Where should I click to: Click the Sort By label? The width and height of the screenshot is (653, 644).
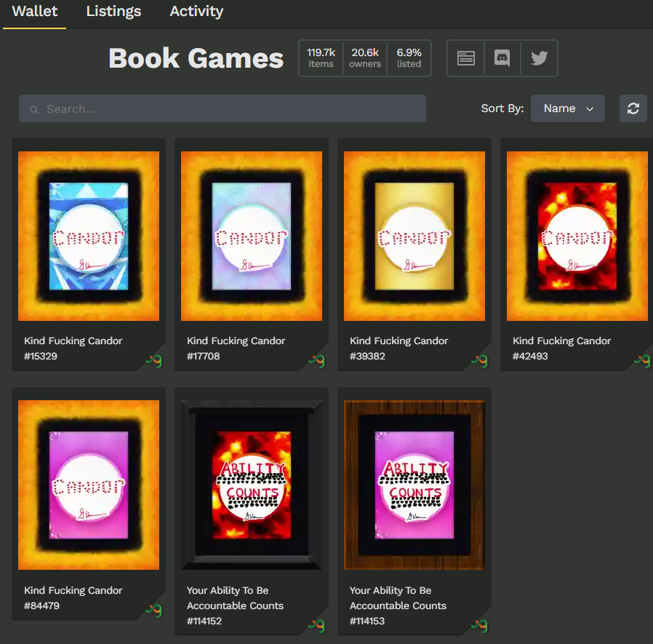(502, 108)
